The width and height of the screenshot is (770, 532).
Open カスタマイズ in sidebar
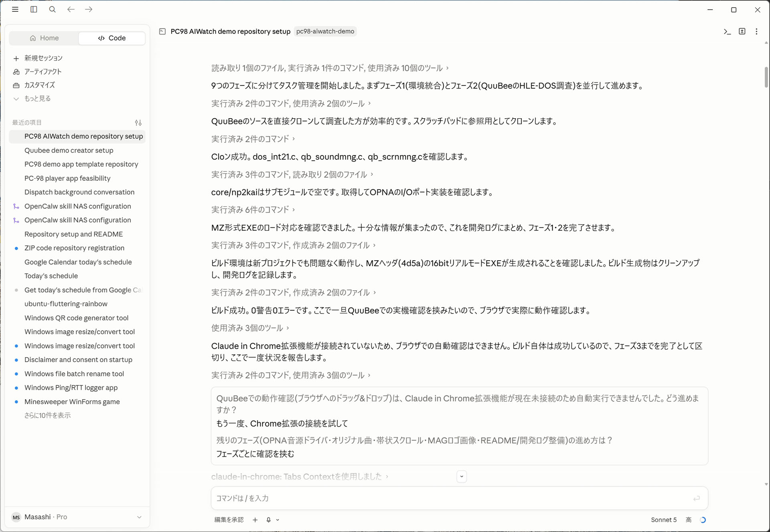click(40, 85)
